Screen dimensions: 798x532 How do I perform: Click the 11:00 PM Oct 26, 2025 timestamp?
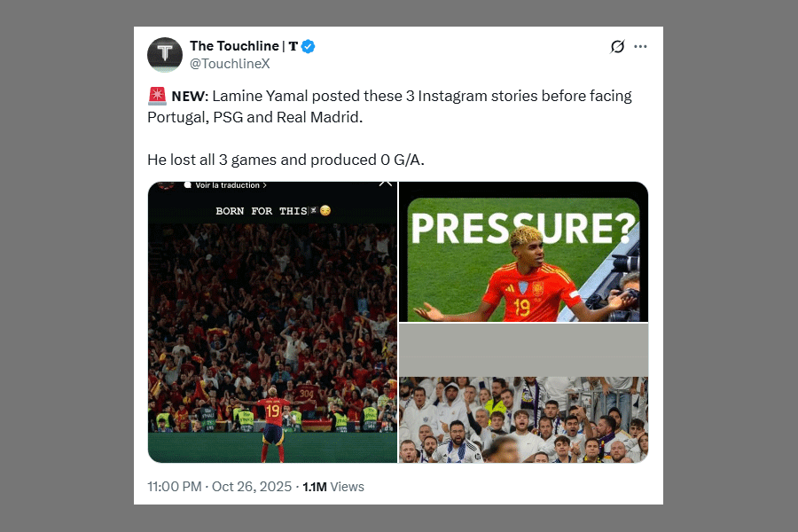coord(219,487)
